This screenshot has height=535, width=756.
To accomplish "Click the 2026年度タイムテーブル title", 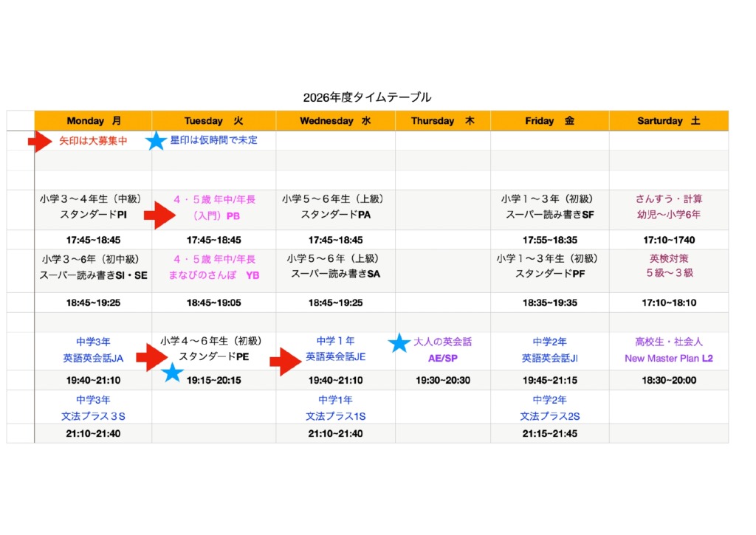I will (x=367, y=97).
